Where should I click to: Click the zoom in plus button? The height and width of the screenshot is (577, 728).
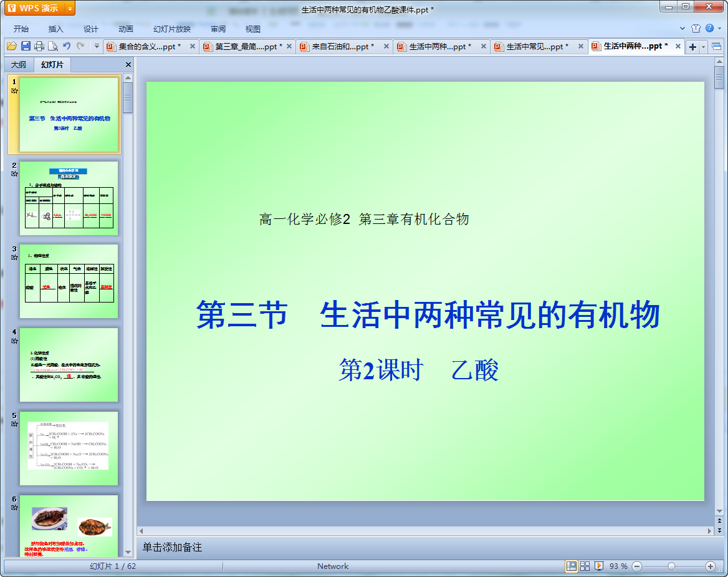pos(710,566)
